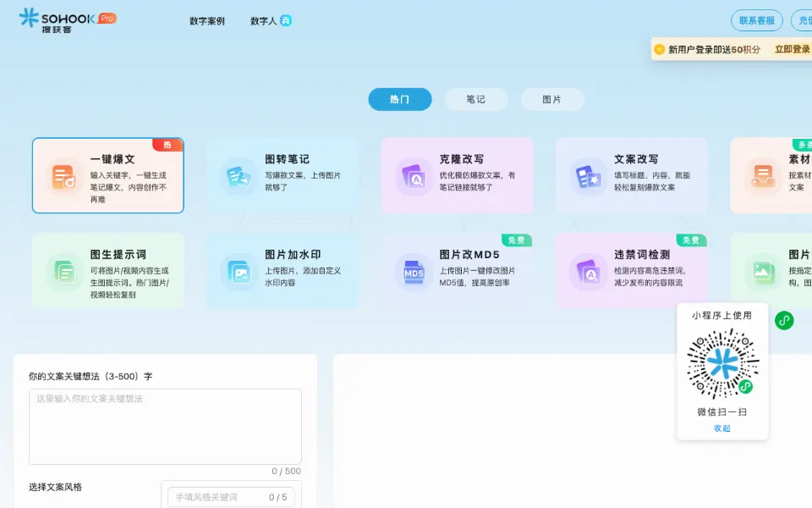Click the 免费 badge on 违禁词检测

click(x=691, y=240)
